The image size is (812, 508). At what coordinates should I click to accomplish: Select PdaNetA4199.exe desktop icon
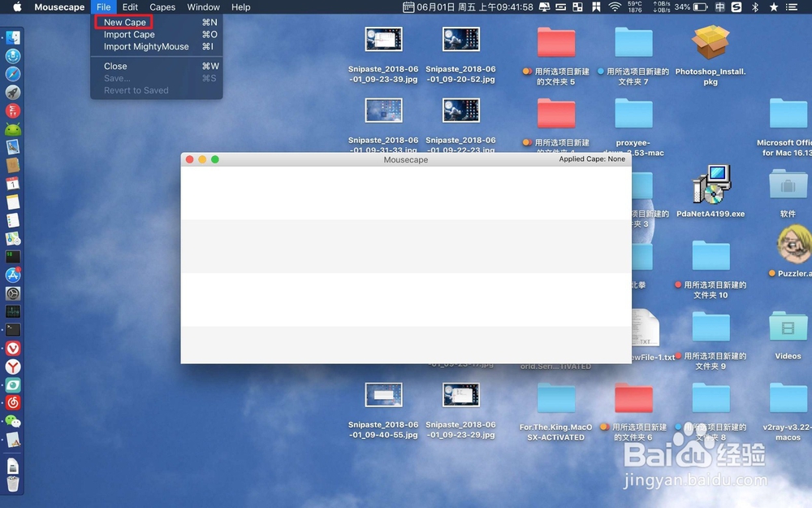713,185
